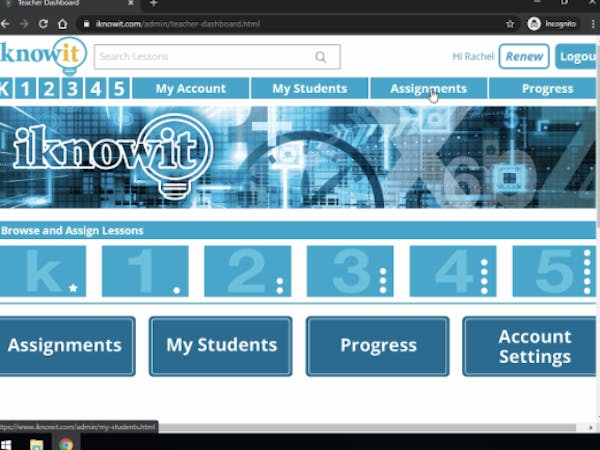Browse grade 5 lessons tile
The height and width of the screenshot is (450, 600).
point(554,271)
